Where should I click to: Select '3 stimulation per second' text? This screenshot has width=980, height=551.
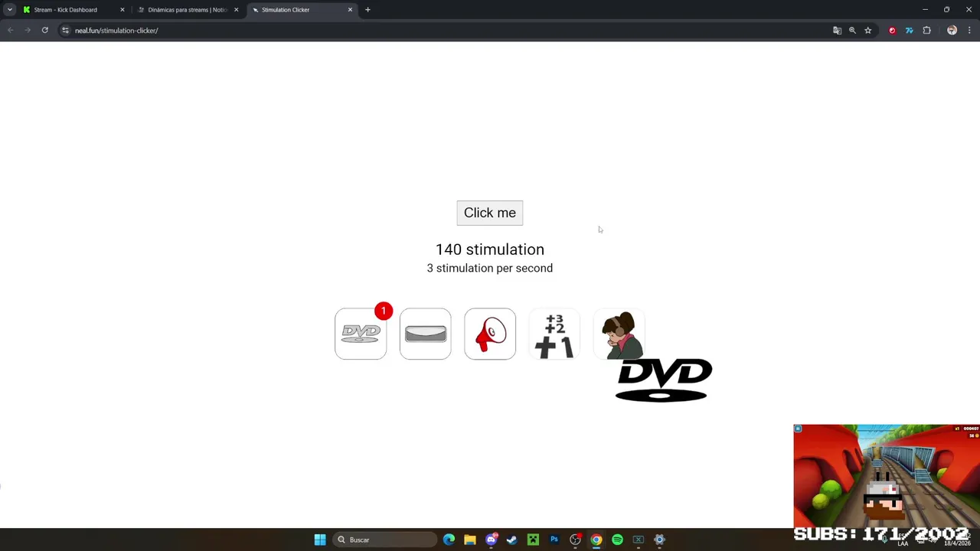tap(490, 268)
